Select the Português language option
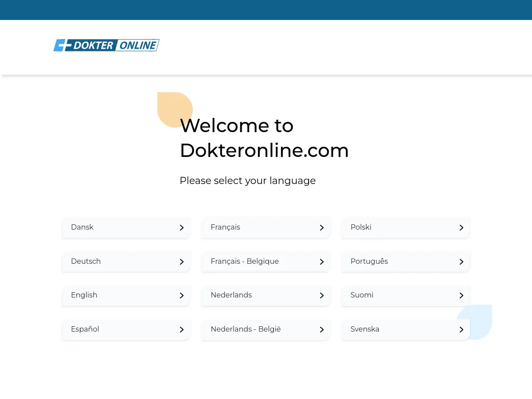This screenshot has width=532, height=399. click(x=405, y=262)
